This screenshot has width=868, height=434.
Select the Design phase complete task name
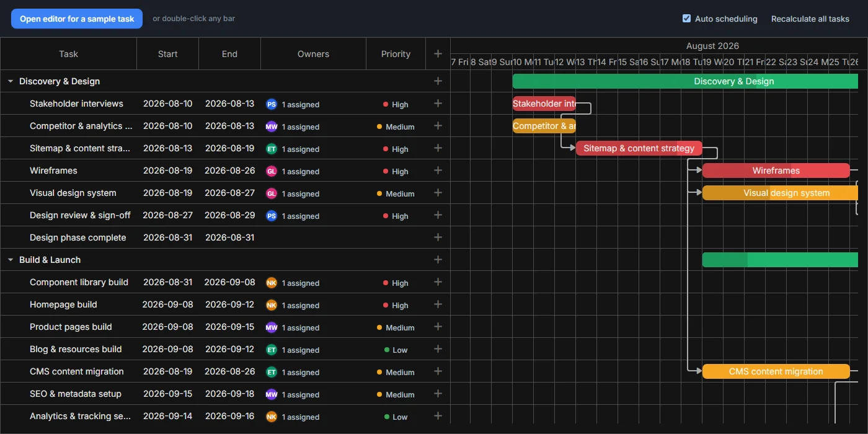[77, 237]
